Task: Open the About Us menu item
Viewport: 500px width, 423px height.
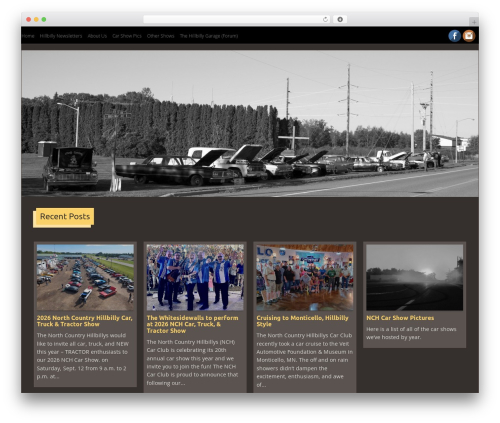Action: pyautogui.click(x=97, y=36)
